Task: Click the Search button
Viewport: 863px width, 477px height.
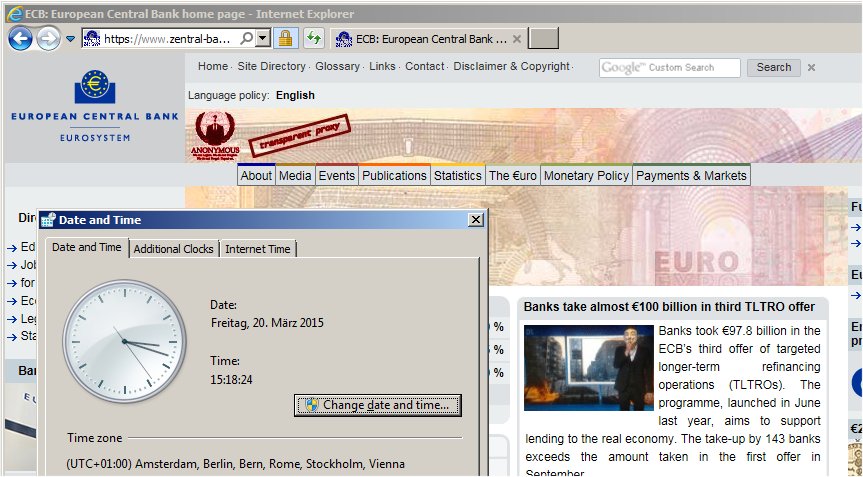Action: coord(773,67)
